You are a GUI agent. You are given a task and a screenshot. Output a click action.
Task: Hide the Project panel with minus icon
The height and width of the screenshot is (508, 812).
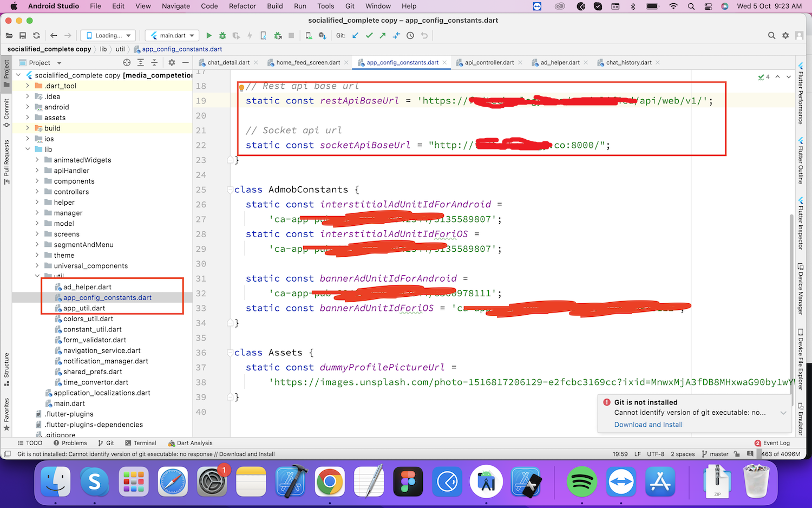pos(185,63)
